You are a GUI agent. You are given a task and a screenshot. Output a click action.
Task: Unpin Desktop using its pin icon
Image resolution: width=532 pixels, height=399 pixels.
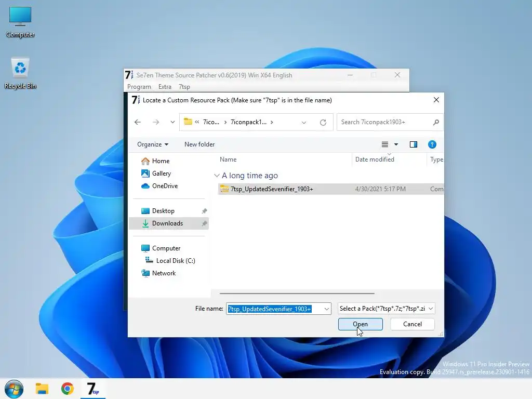(204, 211)
